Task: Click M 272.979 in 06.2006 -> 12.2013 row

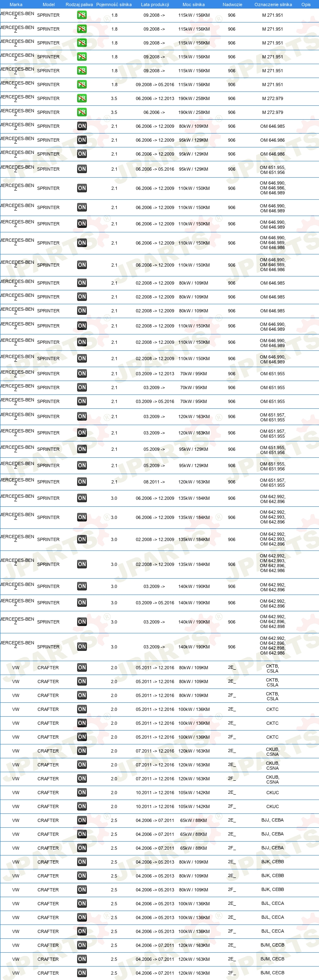Action: coord(272,98)
